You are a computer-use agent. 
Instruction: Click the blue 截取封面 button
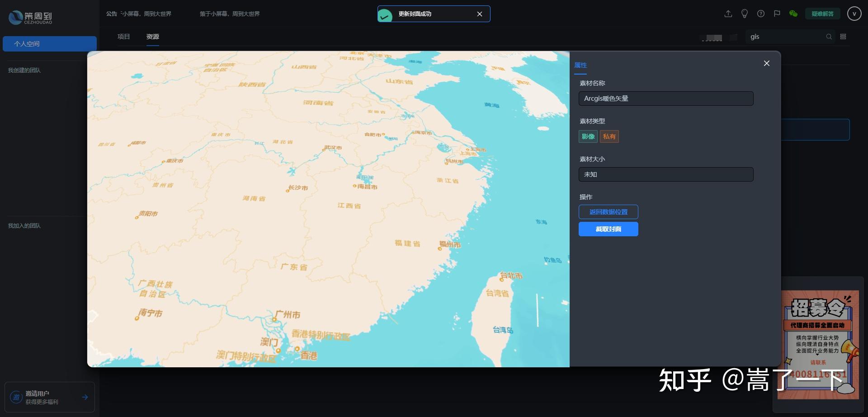click(x=608, y=229)
